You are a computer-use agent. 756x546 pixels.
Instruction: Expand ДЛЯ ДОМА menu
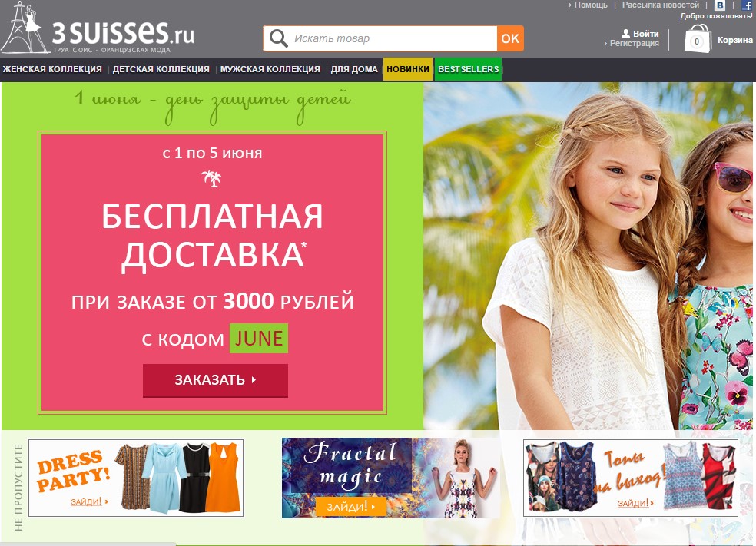(x=354, y=69)
